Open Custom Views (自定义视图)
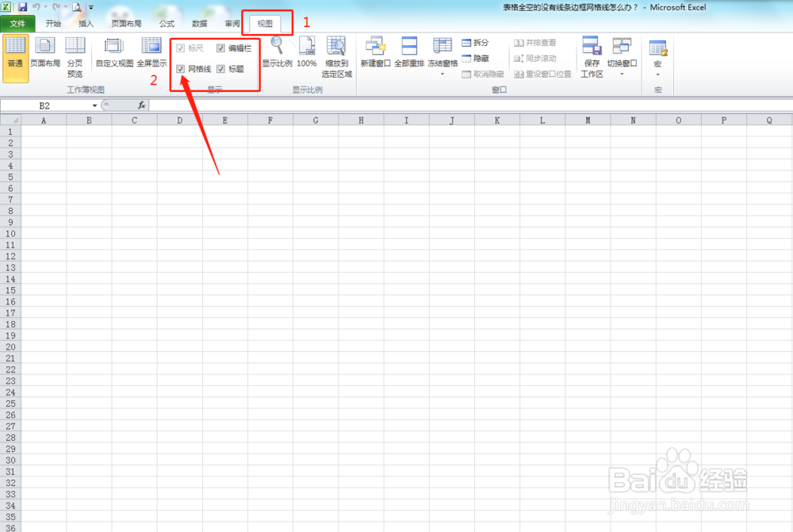 coord(114,52)
